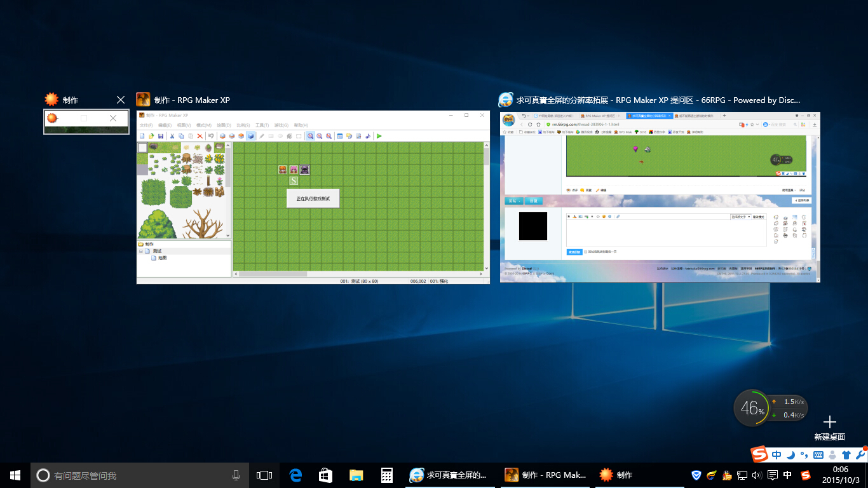Select the 制作 - RPG Maker XP window thumbnail

tap(313, 197)
